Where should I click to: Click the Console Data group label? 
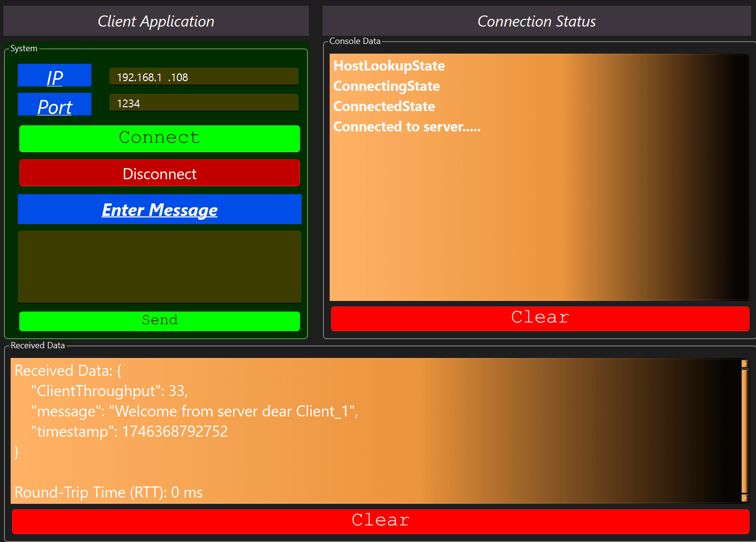tap(354, 41)
